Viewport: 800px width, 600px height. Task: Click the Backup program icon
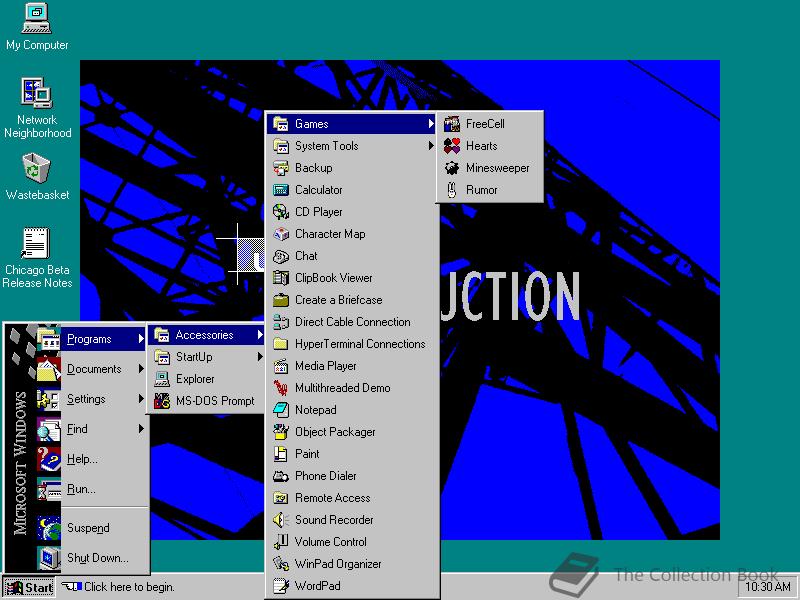[x=281, y=168]
